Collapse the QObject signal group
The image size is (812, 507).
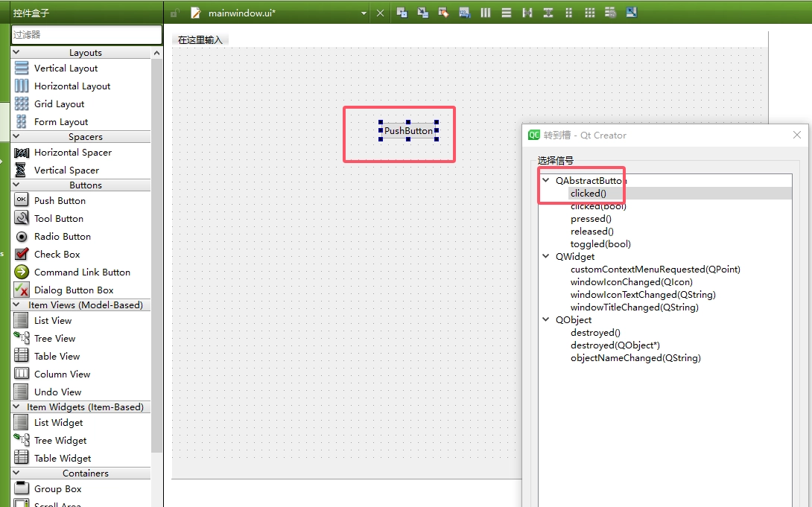pos(546,319)
